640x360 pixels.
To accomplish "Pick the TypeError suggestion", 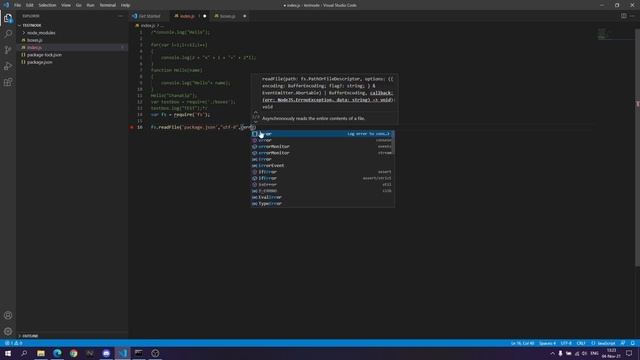I will click(322, 204).
